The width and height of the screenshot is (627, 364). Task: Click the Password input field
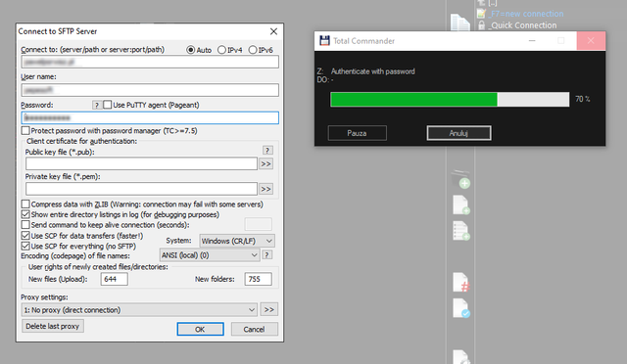coord(150,117)
